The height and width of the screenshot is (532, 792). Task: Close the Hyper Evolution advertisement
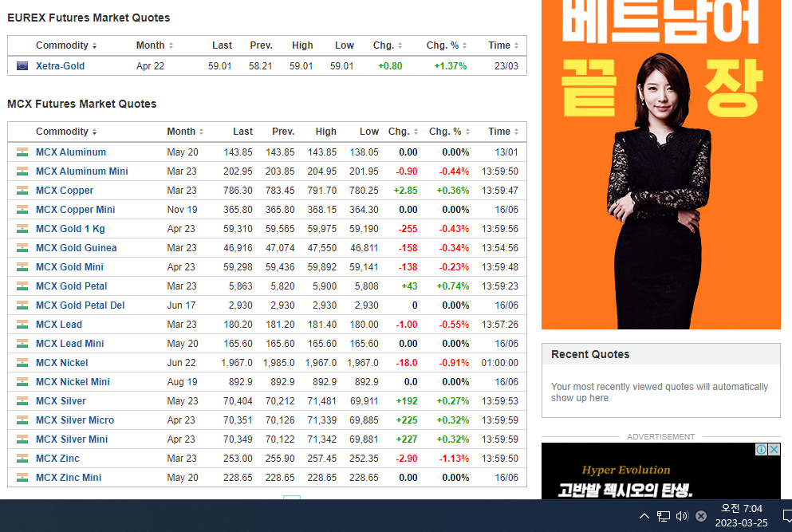(x=774, y=449)
